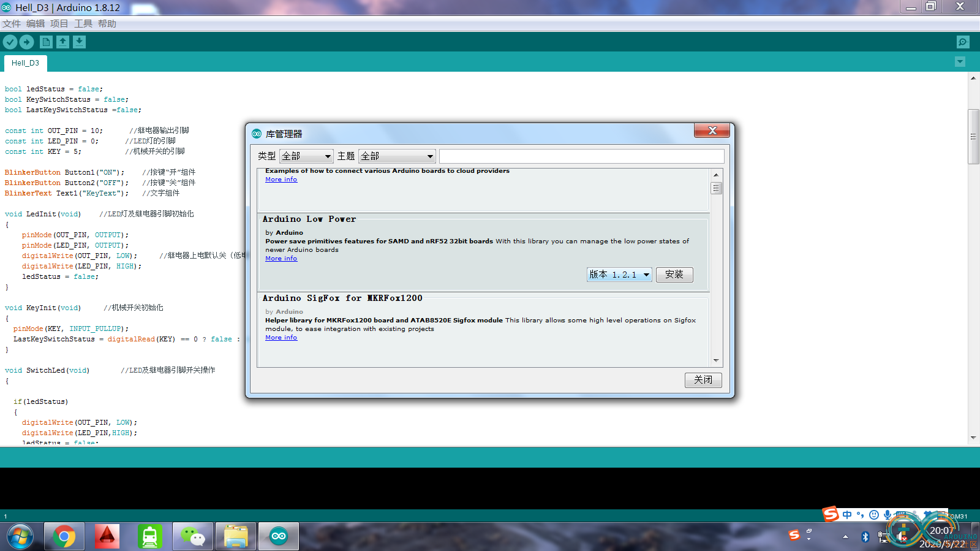The image size is (980, 551).
Task: Show hidden tray icons arrow
Action: coord(845,537)
